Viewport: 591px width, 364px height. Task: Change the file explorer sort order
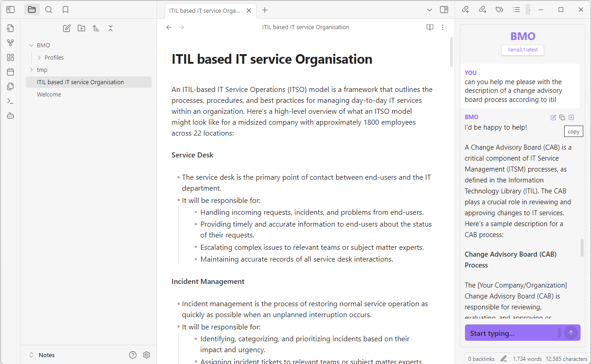click(96, 28)
